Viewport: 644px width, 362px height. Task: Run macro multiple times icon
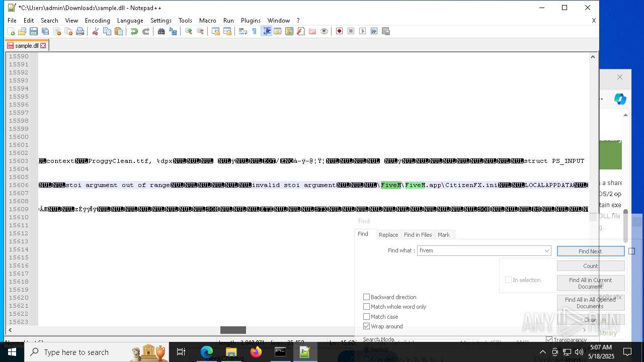pyautogui.click(x=374, y=31)
